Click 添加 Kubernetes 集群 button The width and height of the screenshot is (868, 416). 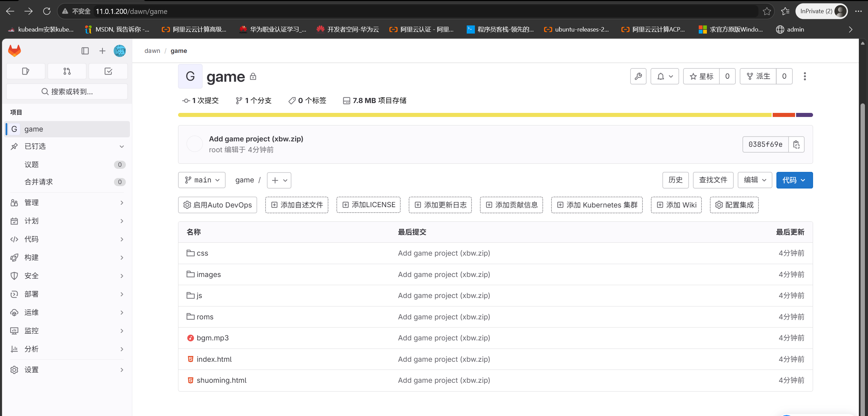coord(597,205)
